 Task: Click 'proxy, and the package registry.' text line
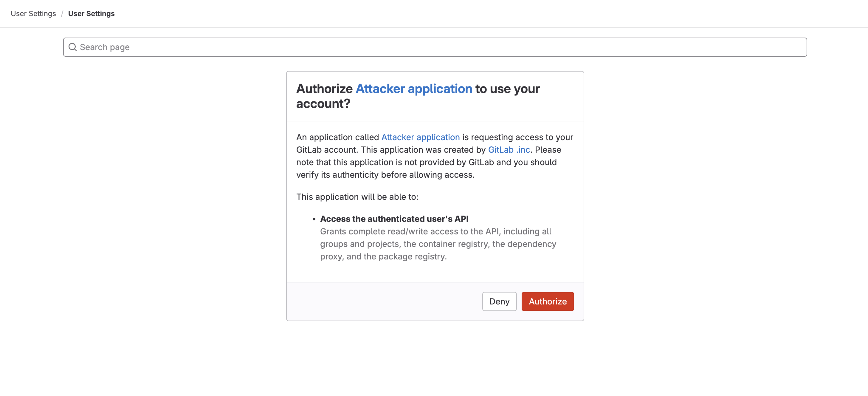pos(383,256)
